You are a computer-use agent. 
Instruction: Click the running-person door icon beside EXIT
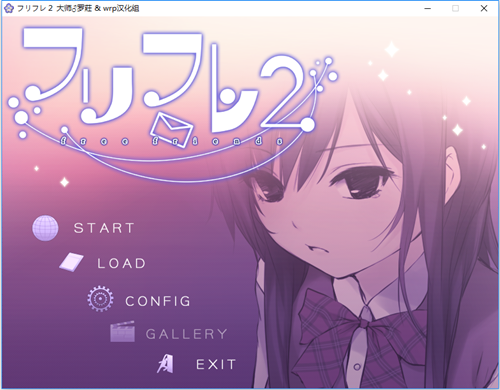[165, 363]
